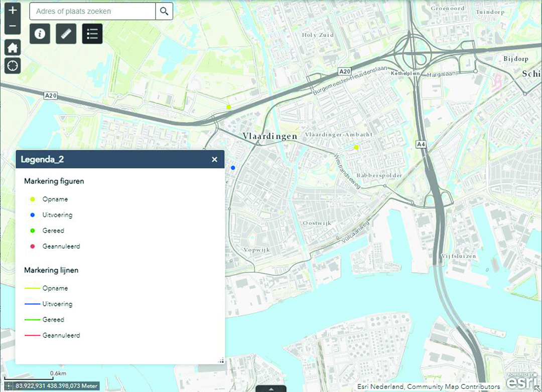
Task: Click the blue Uitvoering marker on map
Action: pos(233,168)
